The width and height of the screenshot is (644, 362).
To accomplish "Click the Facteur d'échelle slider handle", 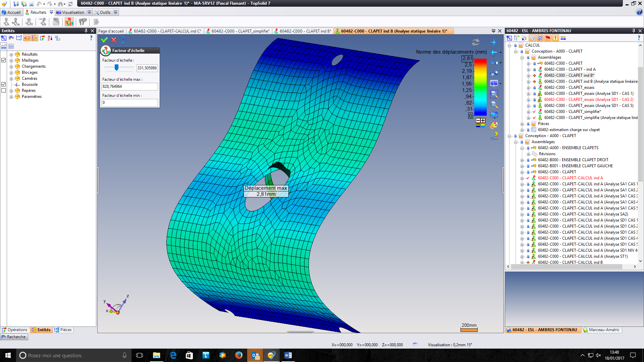I will pos(116,67).
